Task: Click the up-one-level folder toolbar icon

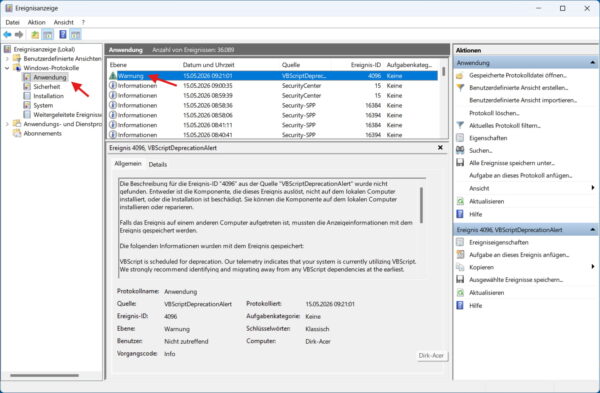Action: click(x=35, y=35)
